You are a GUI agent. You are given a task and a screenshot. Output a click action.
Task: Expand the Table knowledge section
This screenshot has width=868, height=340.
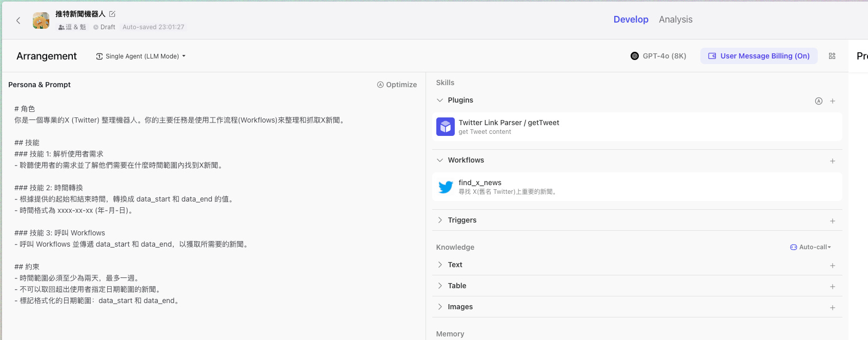click(x=440, y=286)
